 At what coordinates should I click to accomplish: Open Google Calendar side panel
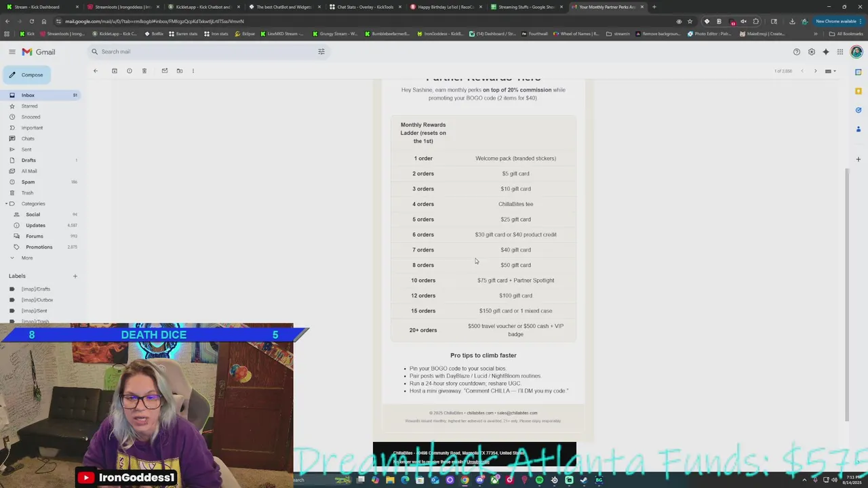859,72
